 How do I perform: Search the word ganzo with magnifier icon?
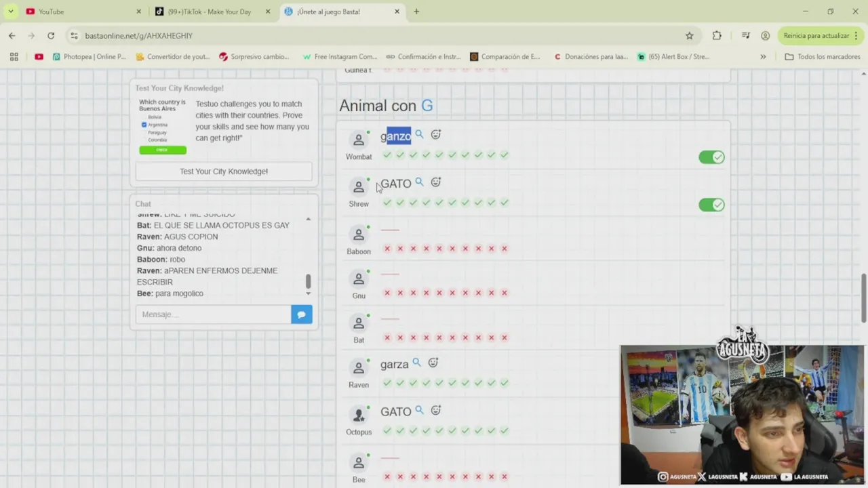point(419,134)
